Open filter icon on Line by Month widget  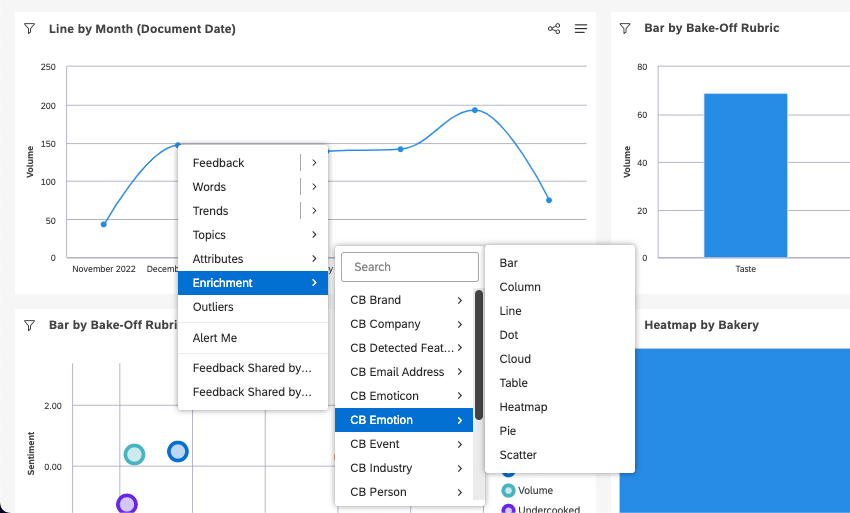click(30, 29)
